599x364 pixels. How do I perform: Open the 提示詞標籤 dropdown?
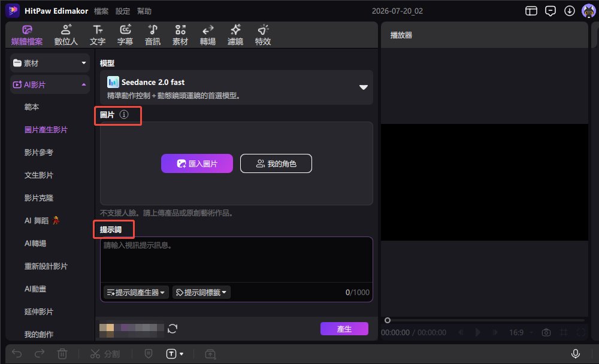tap(201, 292)
